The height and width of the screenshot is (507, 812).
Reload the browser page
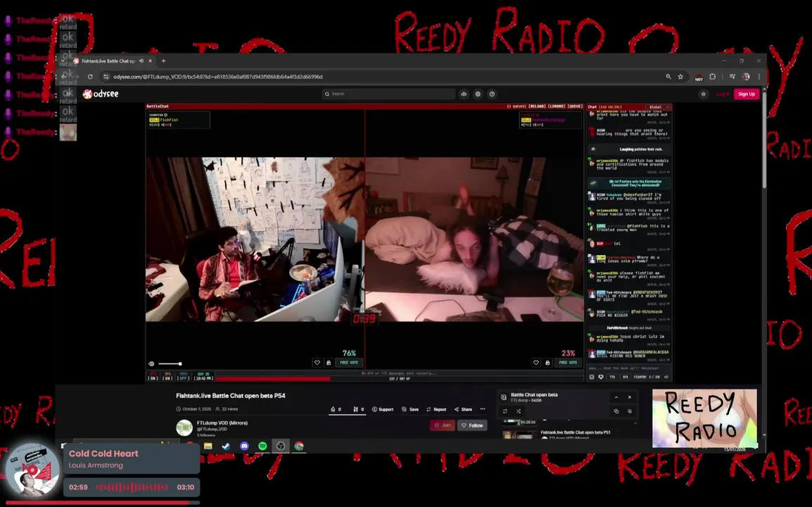90,77
